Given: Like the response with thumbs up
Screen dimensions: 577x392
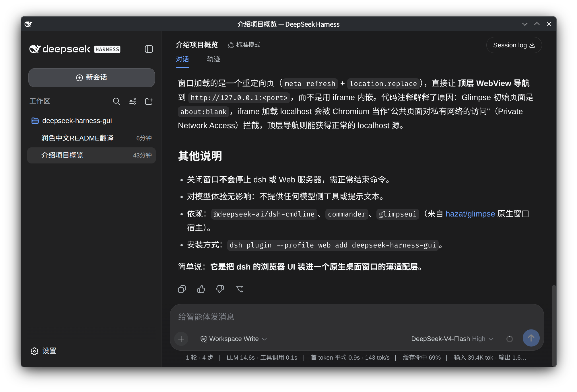Looking at the screenshot, I should (201, 289).
